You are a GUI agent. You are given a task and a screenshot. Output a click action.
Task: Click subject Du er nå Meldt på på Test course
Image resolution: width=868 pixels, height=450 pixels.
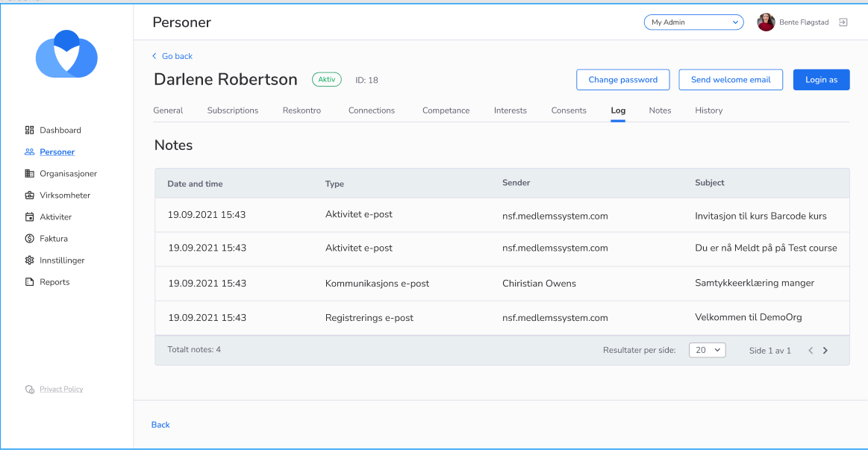pyautogui.click(x=766, y=248)
